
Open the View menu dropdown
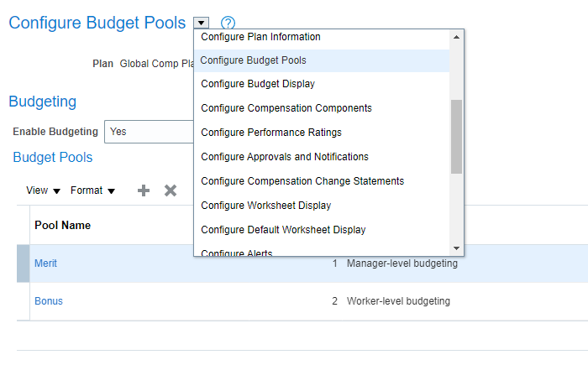click(44, 190)
